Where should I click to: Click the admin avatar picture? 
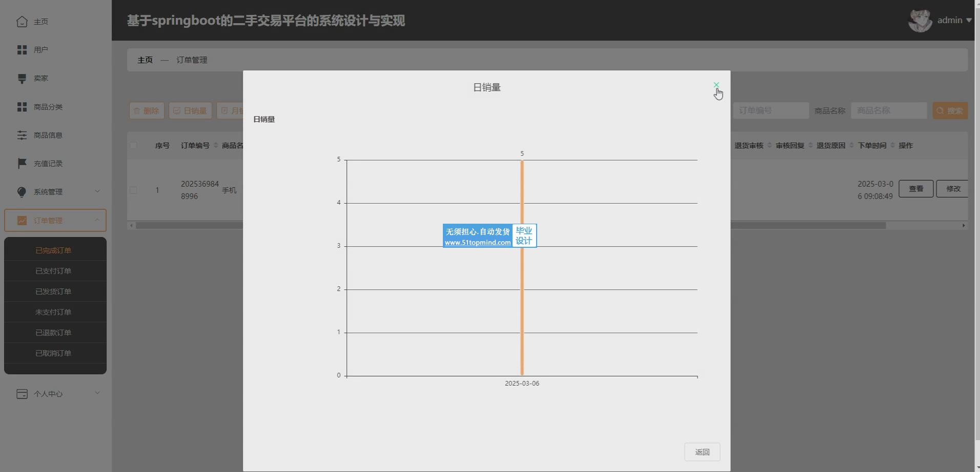point(920,21)
